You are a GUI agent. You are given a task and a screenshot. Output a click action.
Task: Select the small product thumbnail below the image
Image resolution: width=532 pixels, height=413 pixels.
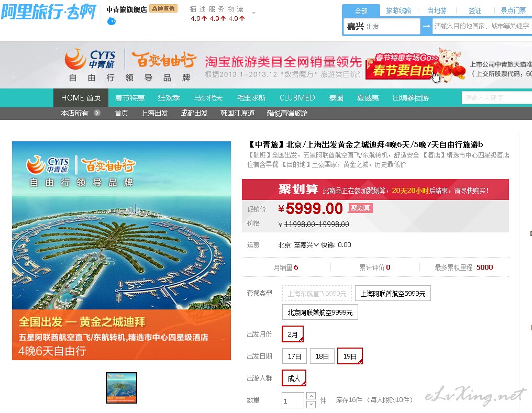click(121, 388)
